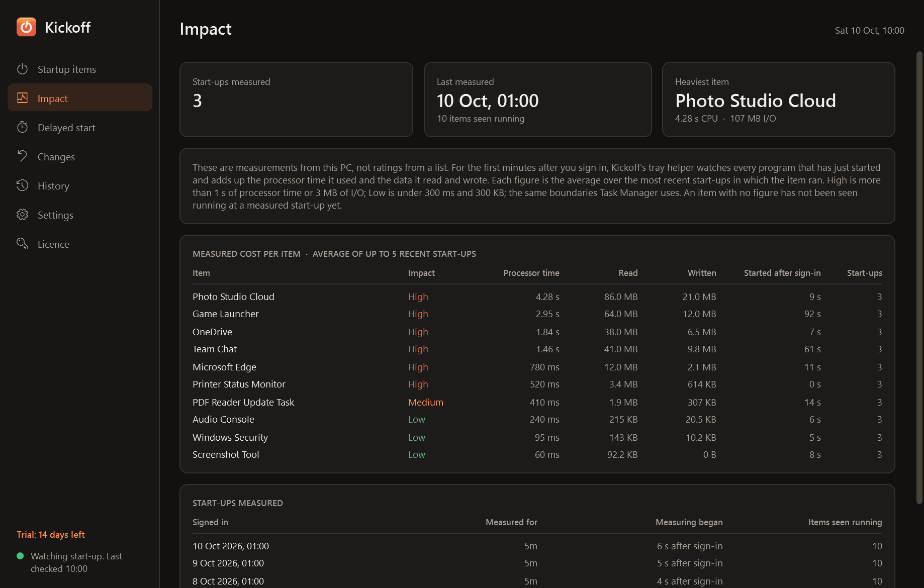This screenshot has width=924, height=588.
Task: Open the History clock icon
Action: (x=22, y=185)
